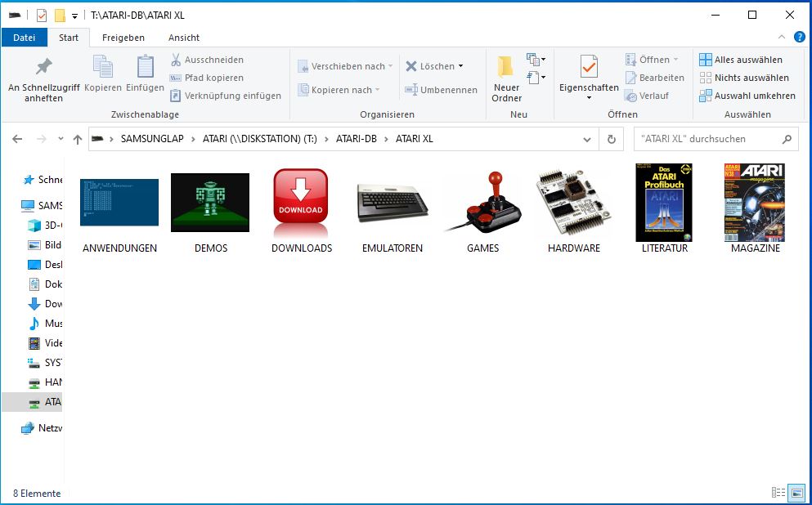Open Videos in the navigation pane
Screen dimensions: 812x505
(45, 343)
